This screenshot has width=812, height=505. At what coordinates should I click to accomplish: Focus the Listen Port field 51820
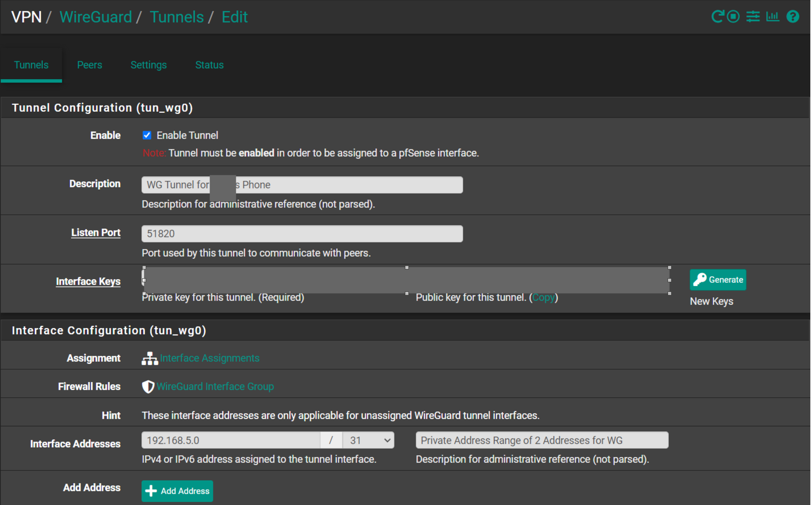pyautogui.click(x=302, y=234)
